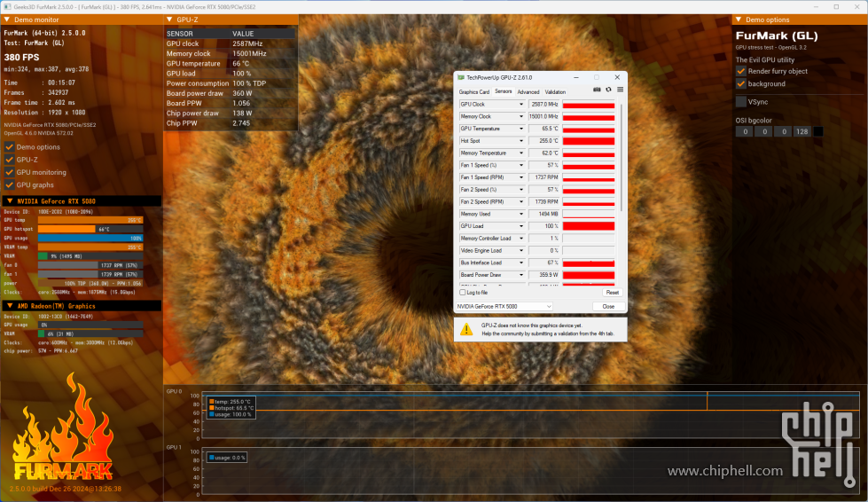Click the GPU 1 usage legend box
The image size is (868, 502).
click(227, 458)
